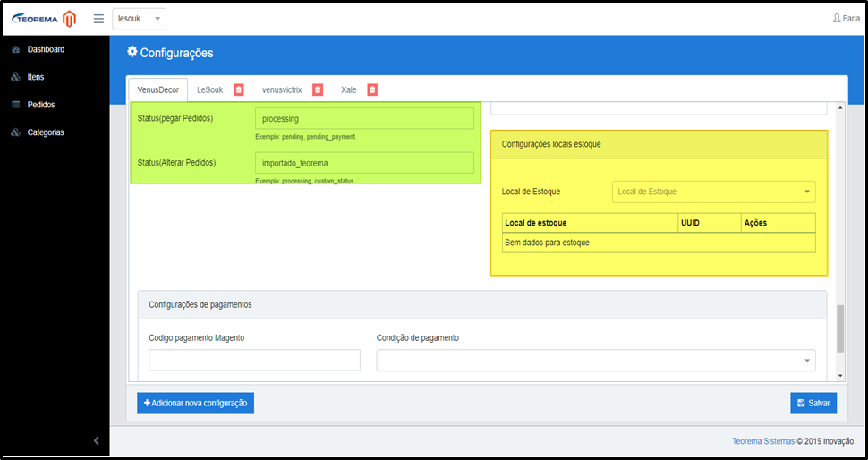Click the Ações column header
Viewport: 868px width, 460px height.
pyautogui.click(x=778, y=223)
